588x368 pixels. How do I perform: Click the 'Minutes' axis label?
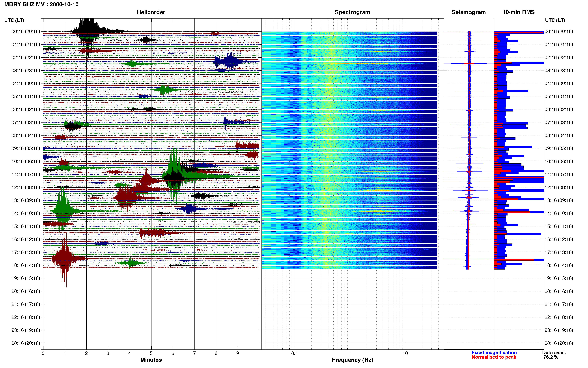(x=151, y=360)
